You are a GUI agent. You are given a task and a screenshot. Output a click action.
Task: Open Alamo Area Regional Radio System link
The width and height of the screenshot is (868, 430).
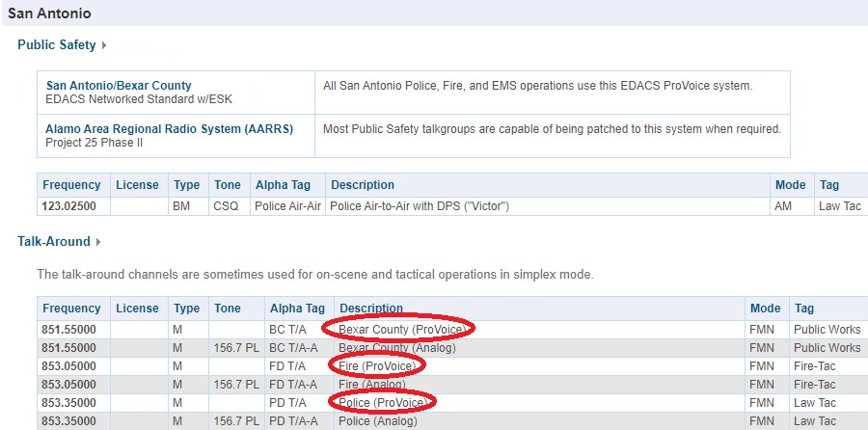[170, 129]
